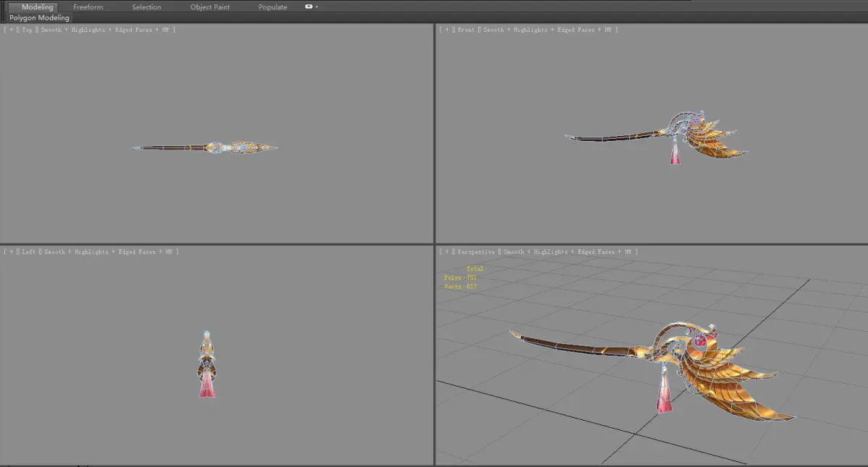
Task: Open the Perspective viewport plus menu
Action: click(x=446, y=252)
